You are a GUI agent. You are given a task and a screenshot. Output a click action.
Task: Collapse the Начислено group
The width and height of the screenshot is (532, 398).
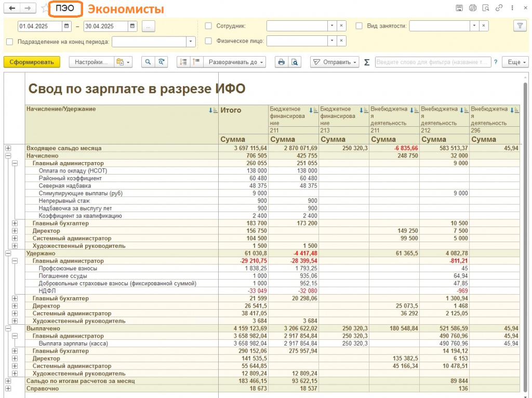coord(8,156)
